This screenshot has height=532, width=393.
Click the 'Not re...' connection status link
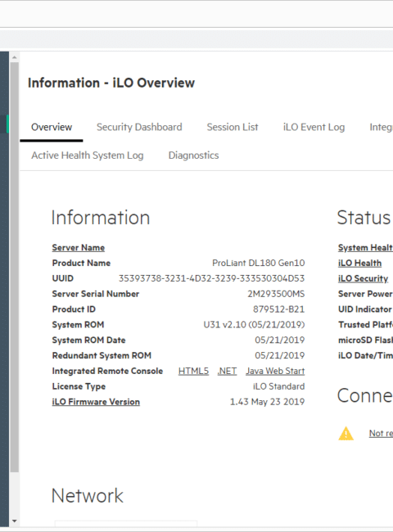pyautogui.click(x=381, y=433)
